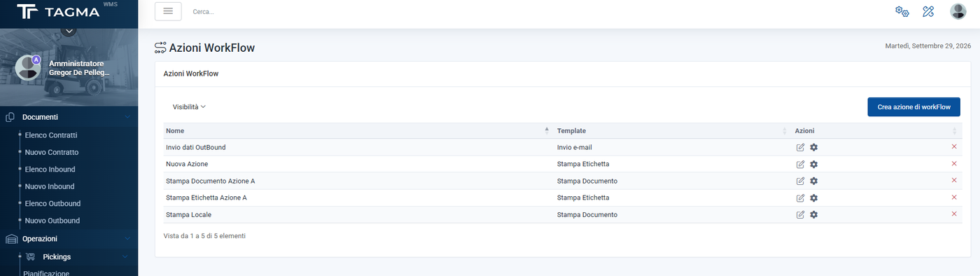
Task: Open settings gear for Stampa Etichetta Azione A
Action: (x=813, y=198)
